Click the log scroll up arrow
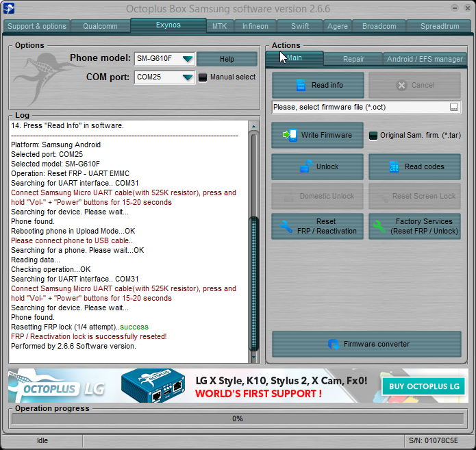This screenshot has width=476, height=450. point(254,126)
